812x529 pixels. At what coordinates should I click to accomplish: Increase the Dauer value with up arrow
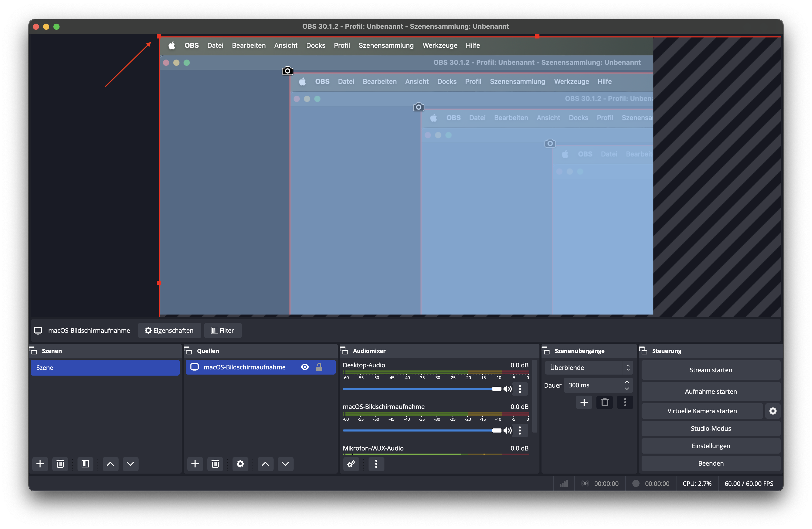click(627, 382)
